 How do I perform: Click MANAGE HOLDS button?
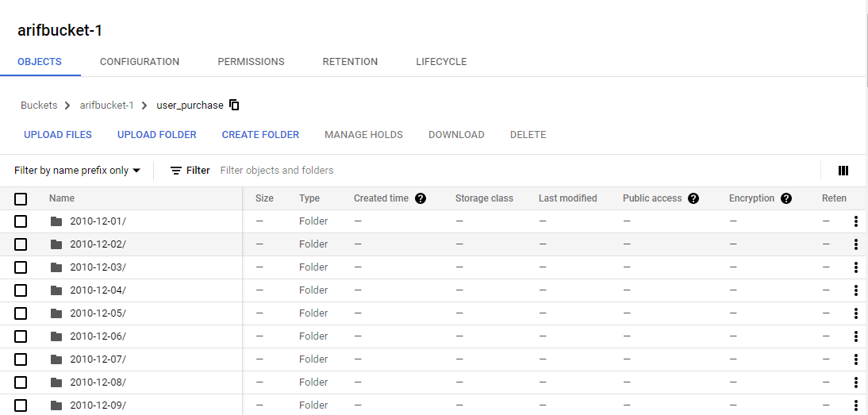pyautogui.click(x=363, y=134)
